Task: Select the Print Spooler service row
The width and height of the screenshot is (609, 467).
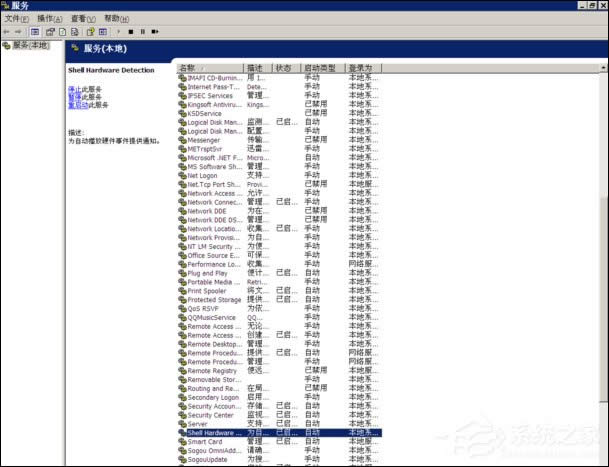Action: tap(214, 290)
